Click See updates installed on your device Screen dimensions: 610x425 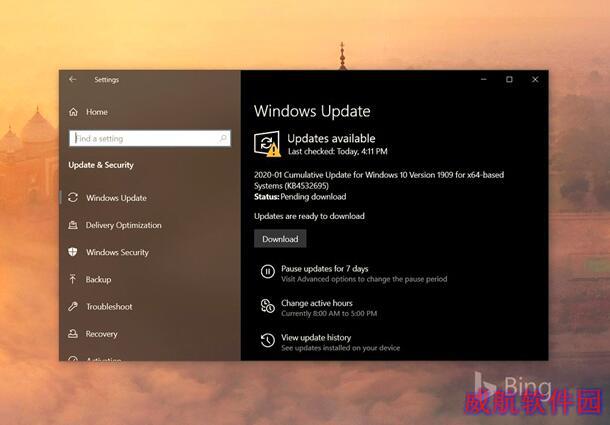coord(340,348)
